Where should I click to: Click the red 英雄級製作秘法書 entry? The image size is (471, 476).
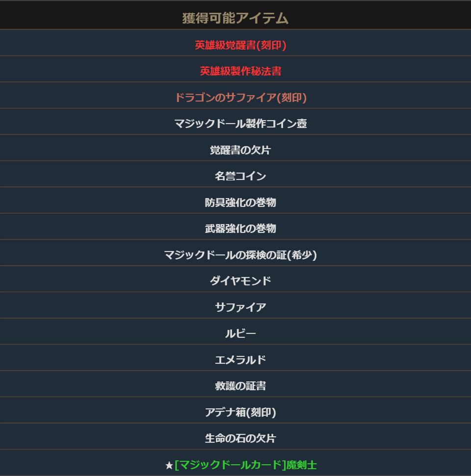pos(240,71)
